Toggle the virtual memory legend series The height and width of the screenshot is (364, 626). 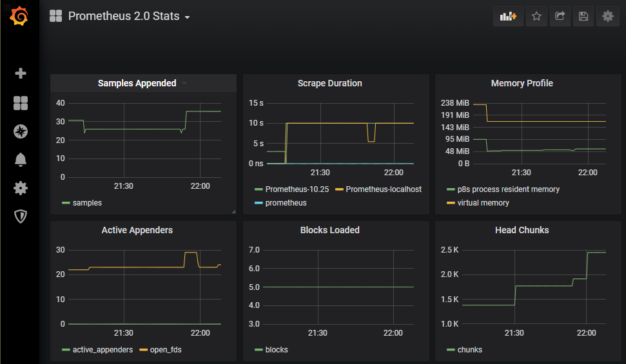tap(483, 203)
